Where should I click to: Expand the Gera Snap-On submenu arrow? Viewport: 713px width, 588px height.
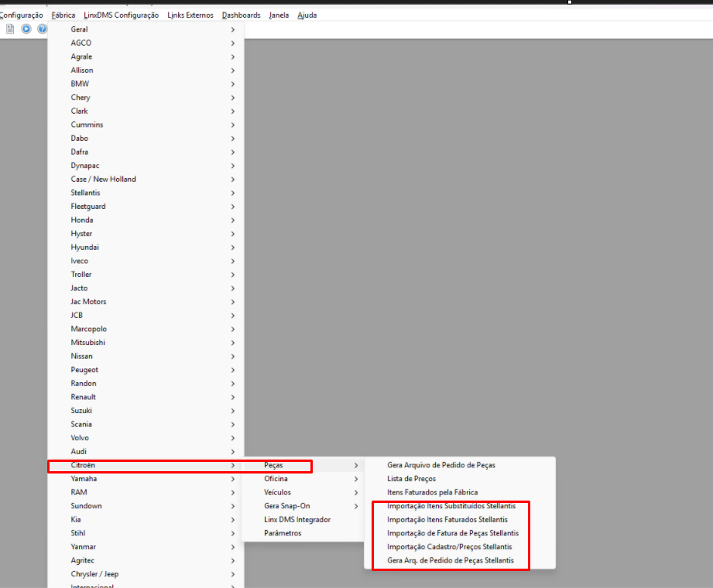(x=356, y=506)
